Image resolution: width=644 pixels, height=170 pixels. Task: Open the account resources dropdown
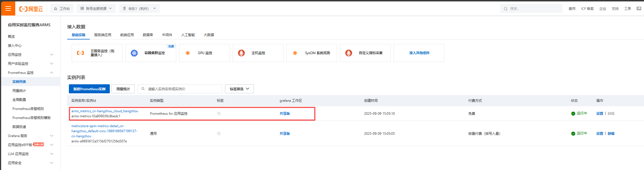(96, 9)
